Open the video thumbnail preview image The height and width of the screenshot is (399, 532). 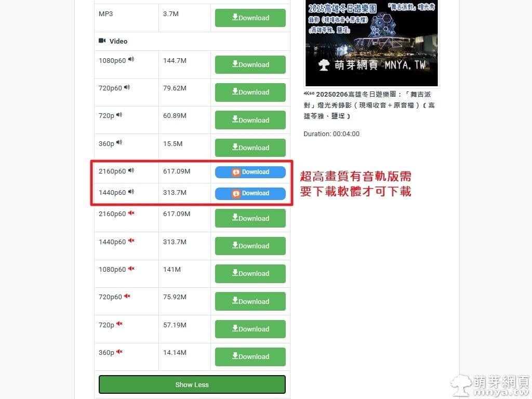pos(371,43)
